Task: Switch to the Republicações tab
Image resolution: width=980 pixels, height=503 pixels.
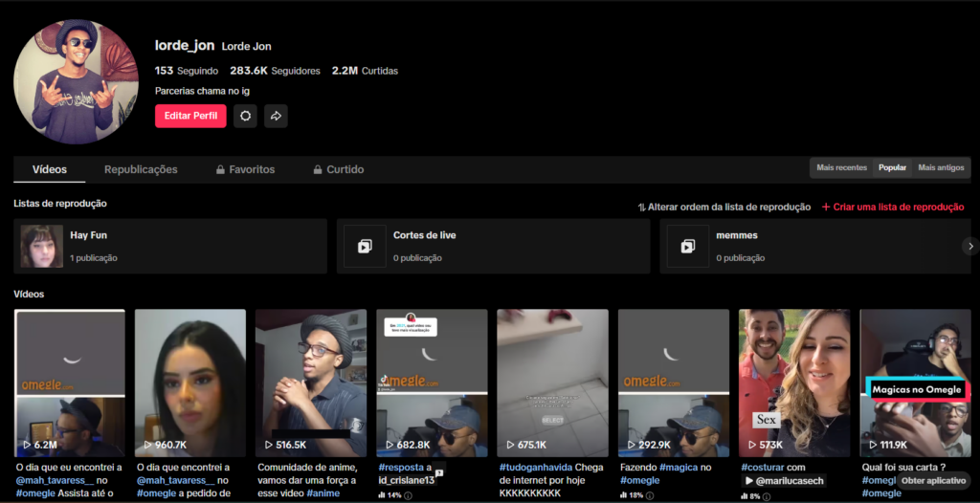Action: click(x=141, y=169)
